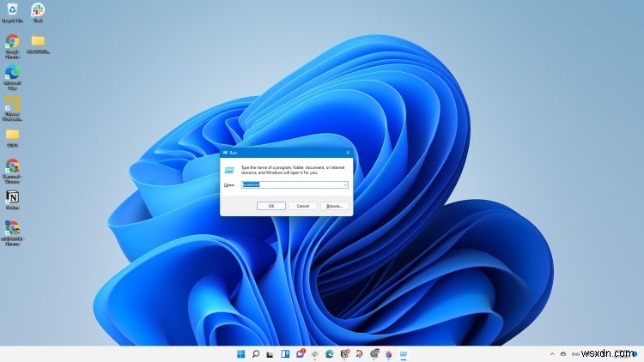Viewport: 644px width, 362px height.
Task: Select the yellow shortcut icon below Edge
Action: coord(12,108)
